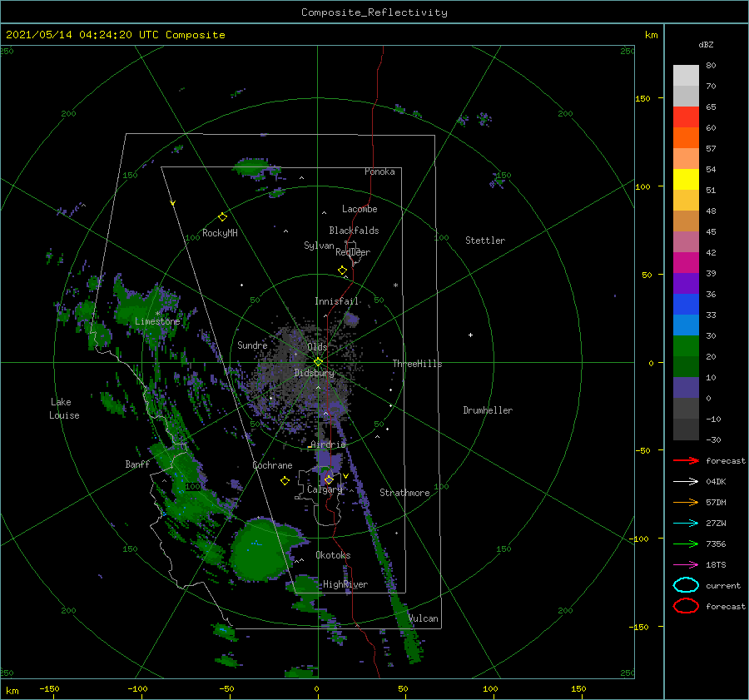
Task: Click the large green echo west of Okotoks
Action: coord(260,549)
